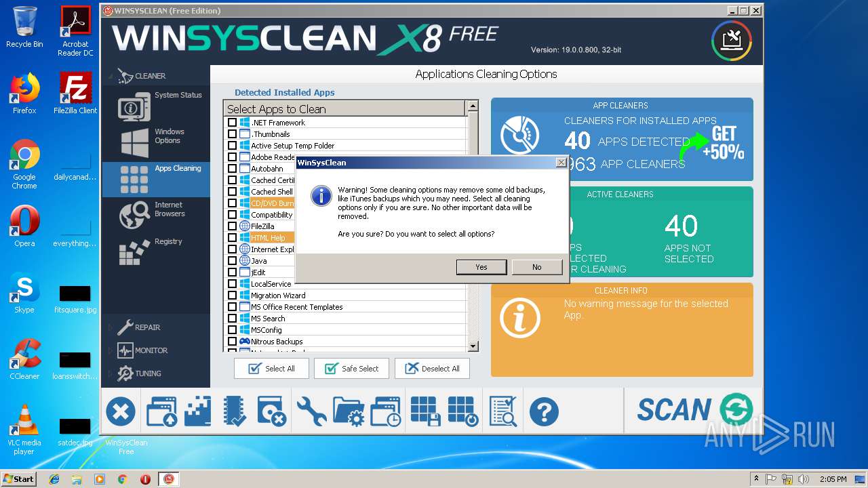Screen dimensions: 868x488
Task: Close the WinSysClean warning dialog
Action: [x=561, y=163]
